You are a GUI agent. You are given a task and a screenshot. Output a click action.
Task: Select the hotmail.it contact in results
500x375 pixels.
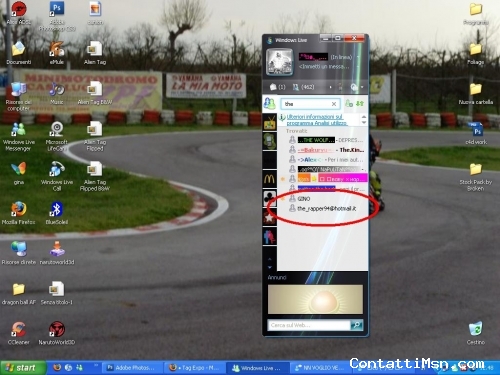(x=326, y=209)
